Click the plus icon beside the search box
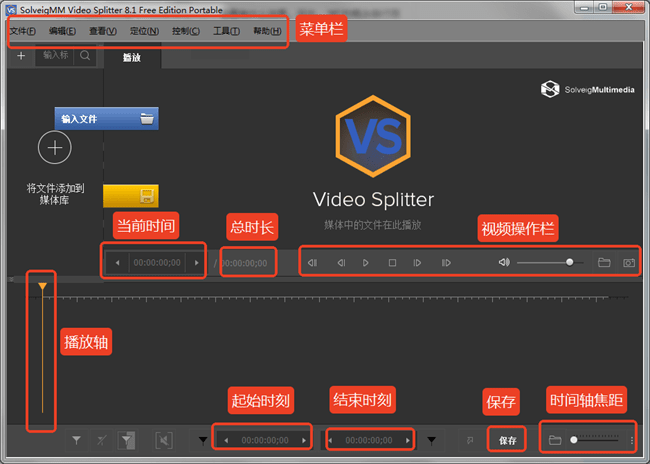 (21, 56)
